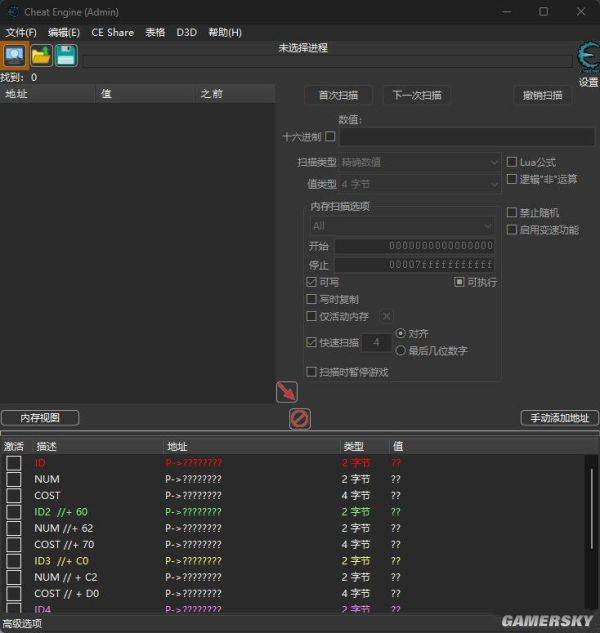Open 帮助(H) menu
Screen dimensions: 600x633
tap(225, 32)
